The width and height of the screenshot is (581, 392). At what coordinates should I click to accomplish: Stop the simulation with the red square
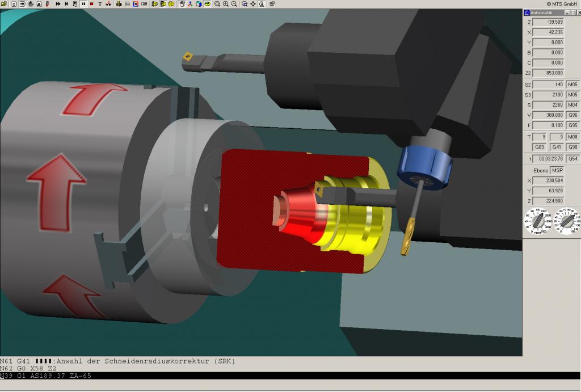(91, 4)
